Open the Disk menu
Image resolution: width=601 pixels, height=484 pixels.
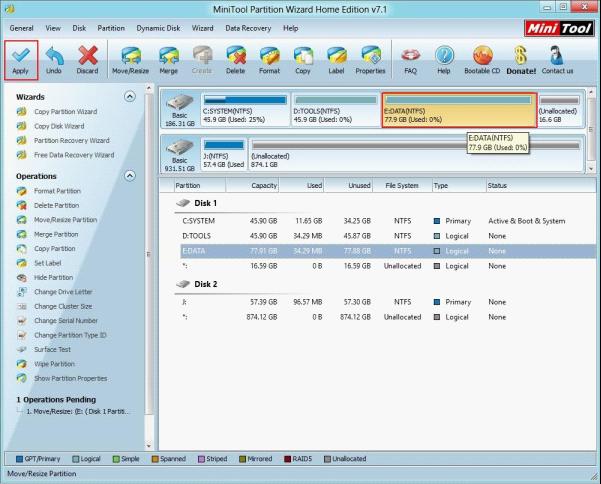79,28
